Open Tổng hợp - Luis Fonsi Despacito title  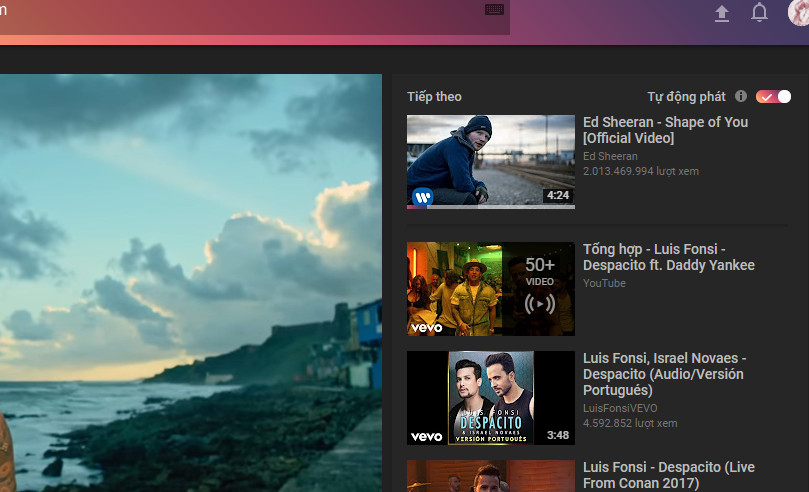[x=669, y=257]
